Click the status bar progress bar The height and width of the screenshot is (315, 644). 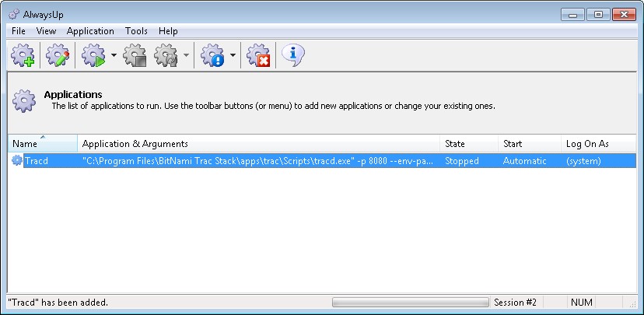coord(411,303)
